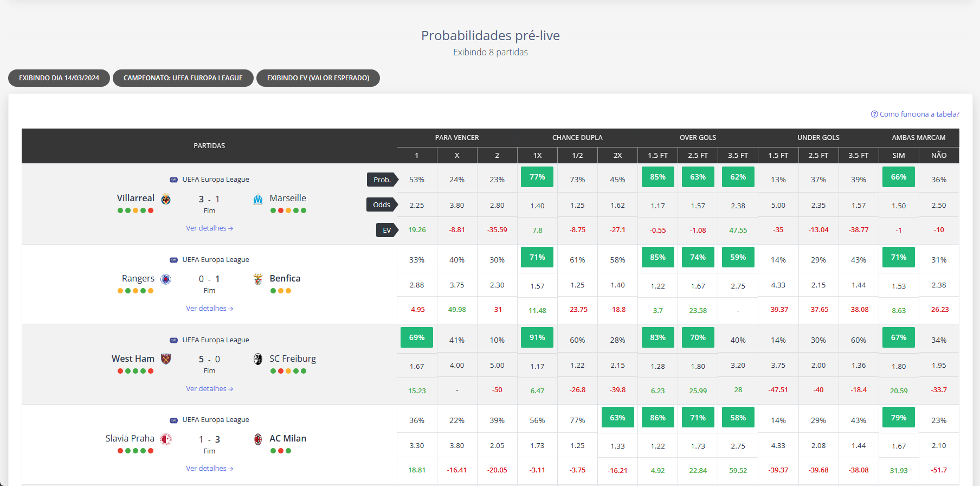Click the 5 - 0 score for West Ham match
The height and width of the screenshot is (486, 980).
[x=209, y=359]
